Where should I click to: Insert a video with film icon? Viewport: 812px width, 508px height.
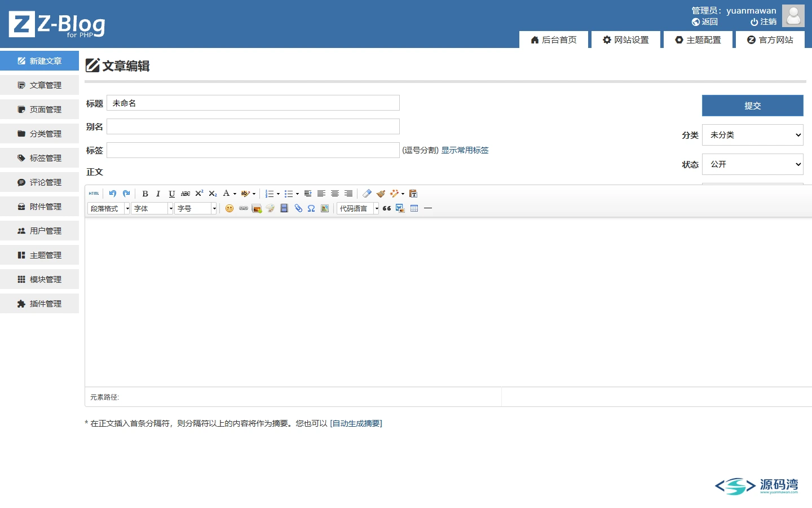click(284, 208)
